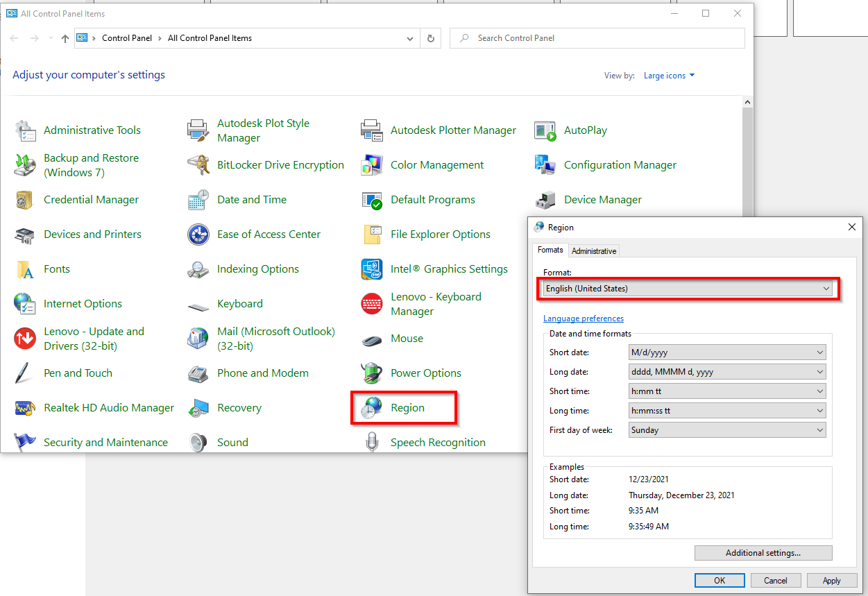This screenshot has width=868, height=596.
Task: Switch to the Administrative tab
Action: pyautogui.click(x=594, y=250)
